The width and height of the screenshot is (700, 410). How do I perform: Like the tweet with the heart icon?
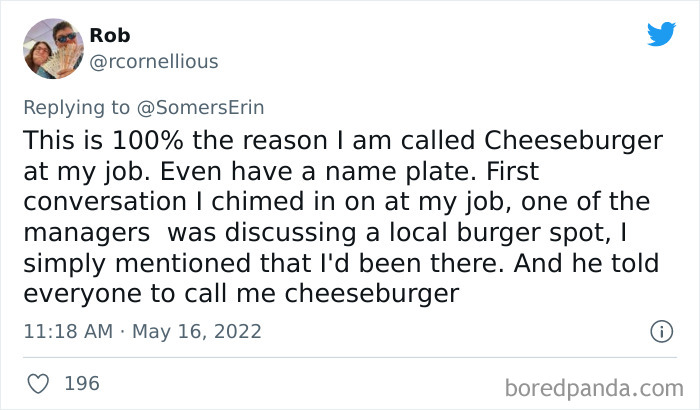39,382
